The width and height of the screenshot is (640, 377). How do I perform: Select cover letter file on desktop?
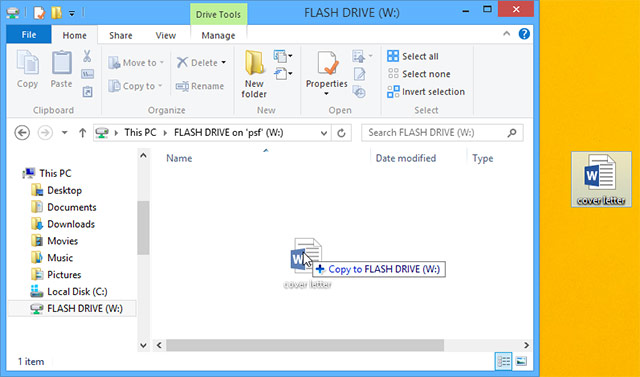pos(601,179)
